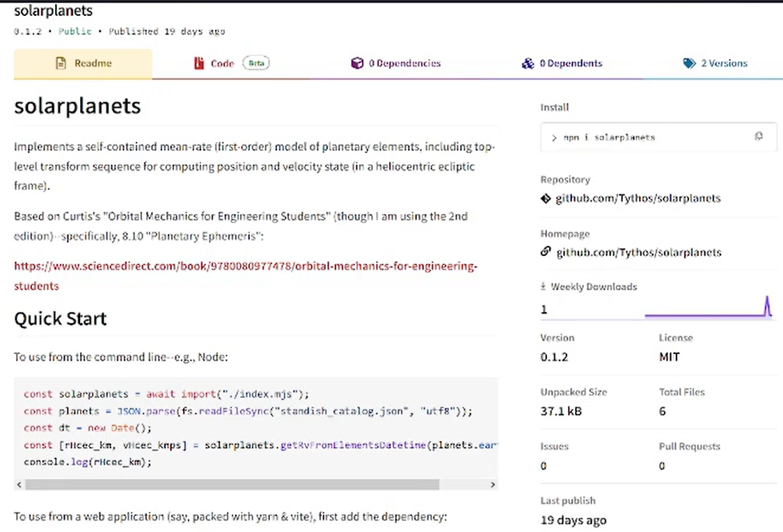
Task: Copy the npm install command
Action: tap(759, 137)
